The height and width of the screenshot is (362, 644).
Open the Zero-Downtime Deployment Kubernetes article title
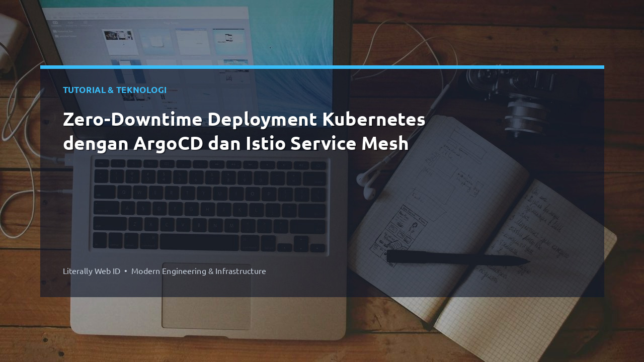click(244, 132)
